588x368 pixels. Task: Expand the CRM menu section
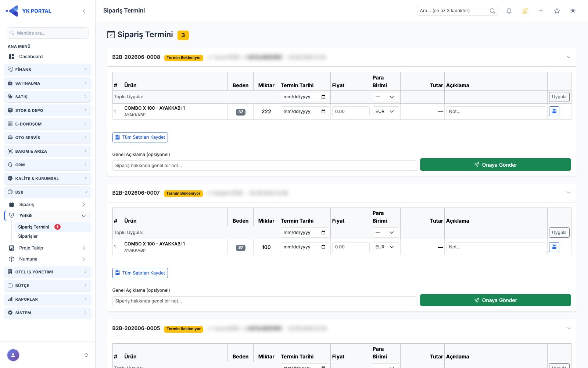[x=48, y=165]
